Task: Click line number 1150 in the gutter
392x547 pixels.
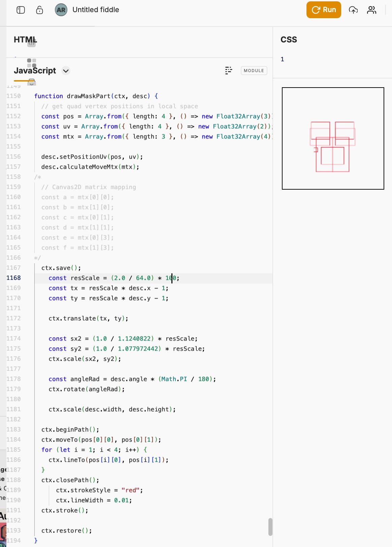Action: click(x=13, y=96)
